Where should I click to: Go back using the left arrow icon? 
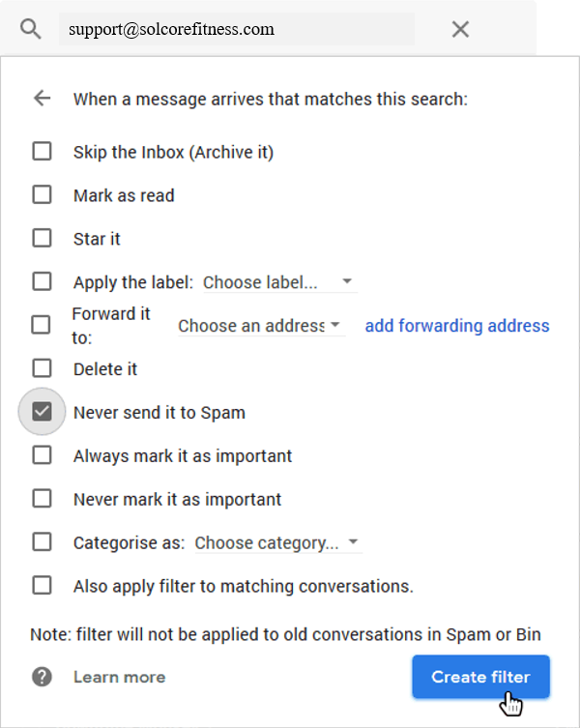pyautogui.click(x=42, y=99)
